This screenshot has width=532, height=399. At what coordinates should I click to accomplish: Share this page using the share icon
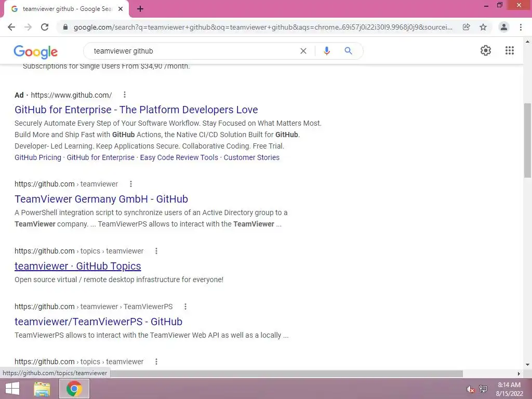click(467, 27)
